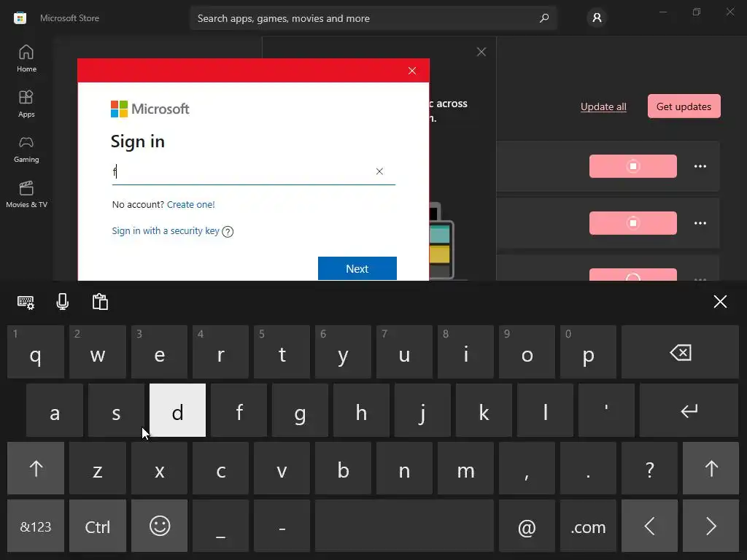This screenshot has height=560, width=747.
Task: Open the Gaming section in the sidebar
Action: tap(26, 149)
